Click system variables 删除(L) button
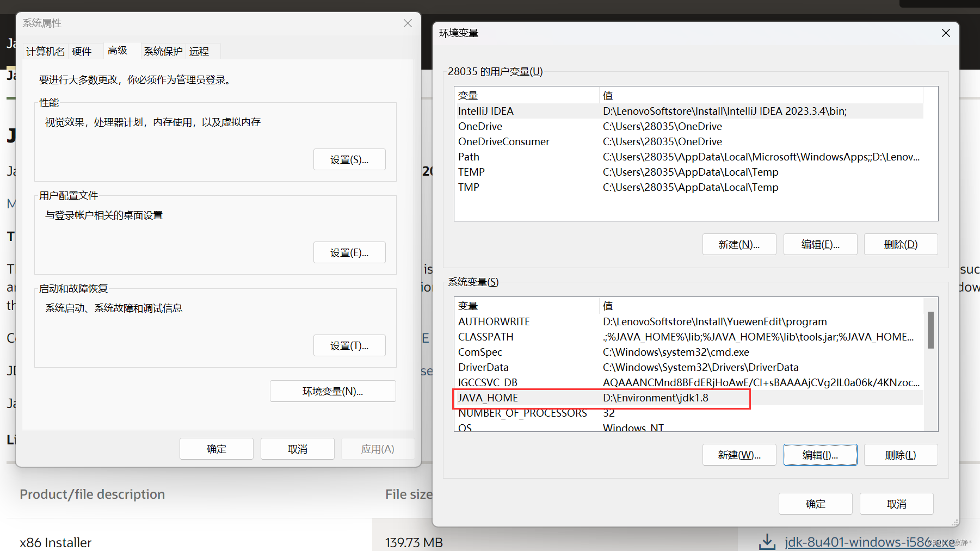 click(901, 455)
